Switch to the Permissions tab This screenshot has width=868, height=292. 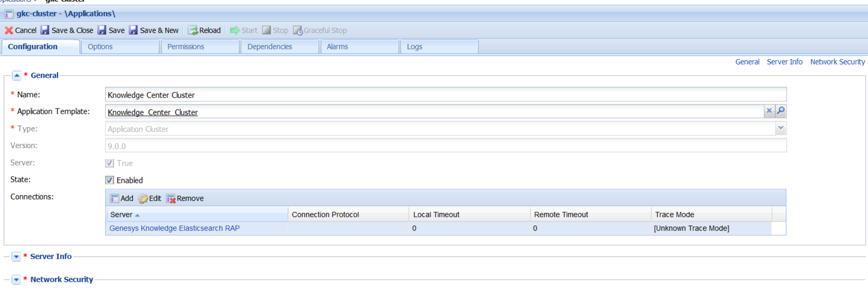click(x=186, y=47)
